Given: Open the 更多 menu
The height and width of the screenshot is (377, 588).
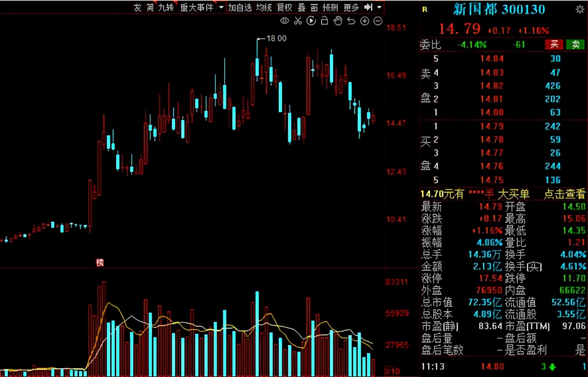Looking at the screenshot, I should point(351,7).
